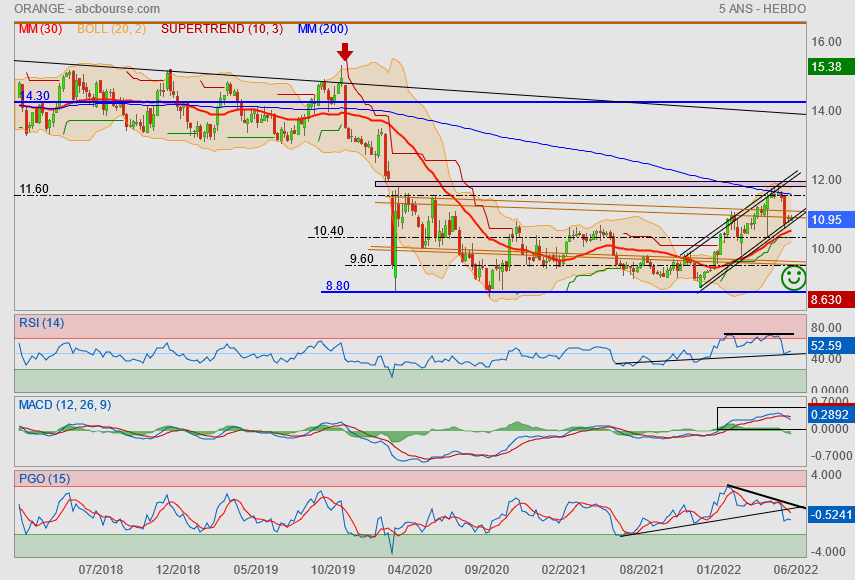Image resolution: width=855 pixels, height=580 pixels.
Task: Click the -0.7000 MACD axis label
Action: click(830, 455)
